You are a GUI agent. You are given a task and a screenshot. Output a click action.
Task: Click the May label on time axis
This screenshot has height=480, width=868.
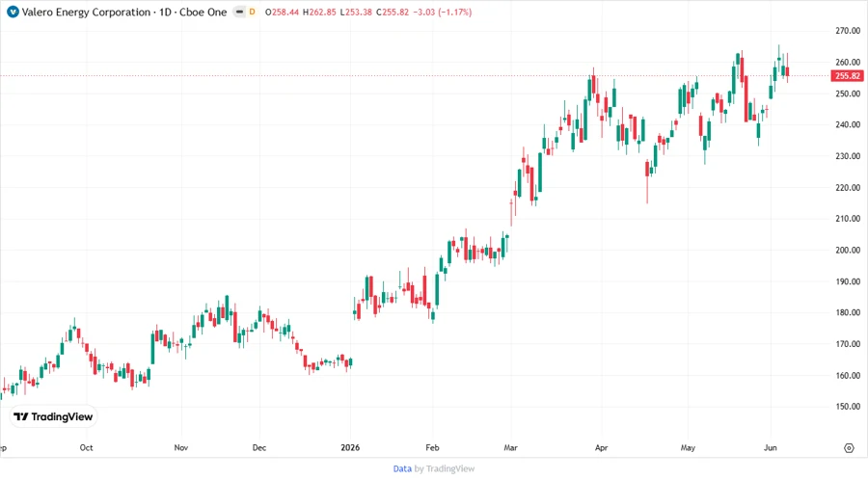coord(688,447)
